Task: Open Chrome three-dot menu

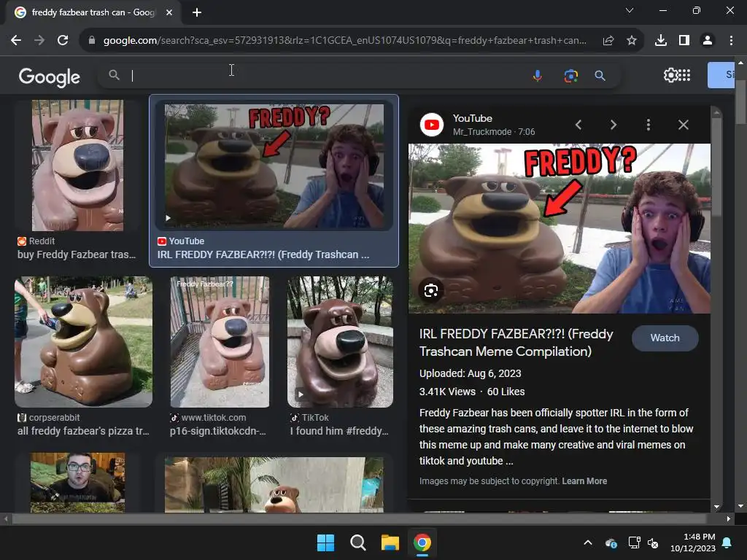Action: coord(731,41)
